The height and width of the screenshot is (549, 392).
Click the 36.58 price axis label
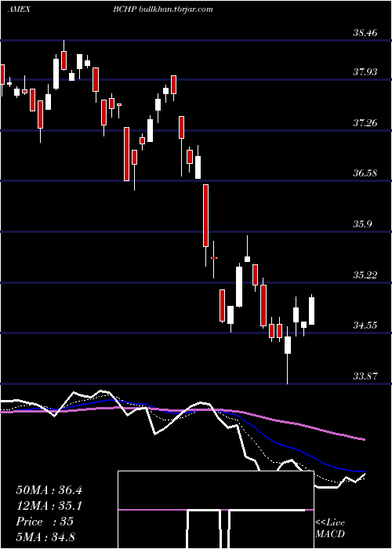[365, 173]
